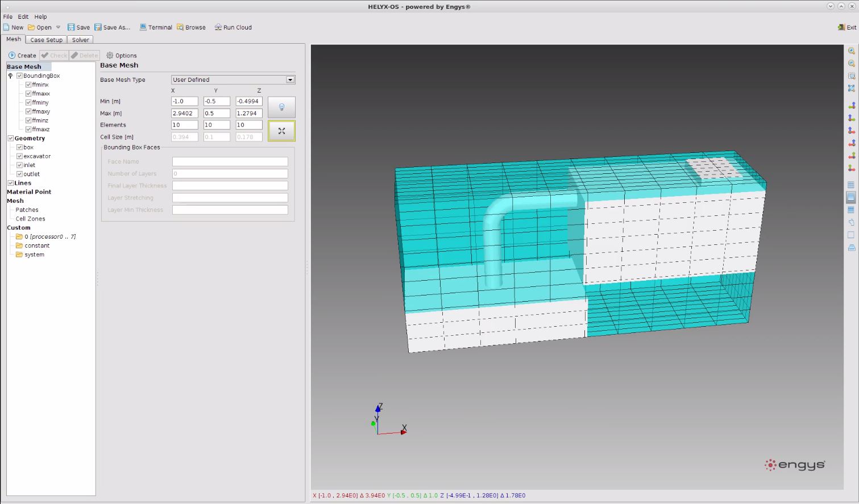
Task: Click the empty square view icon
Action: (x=851, y=235)
